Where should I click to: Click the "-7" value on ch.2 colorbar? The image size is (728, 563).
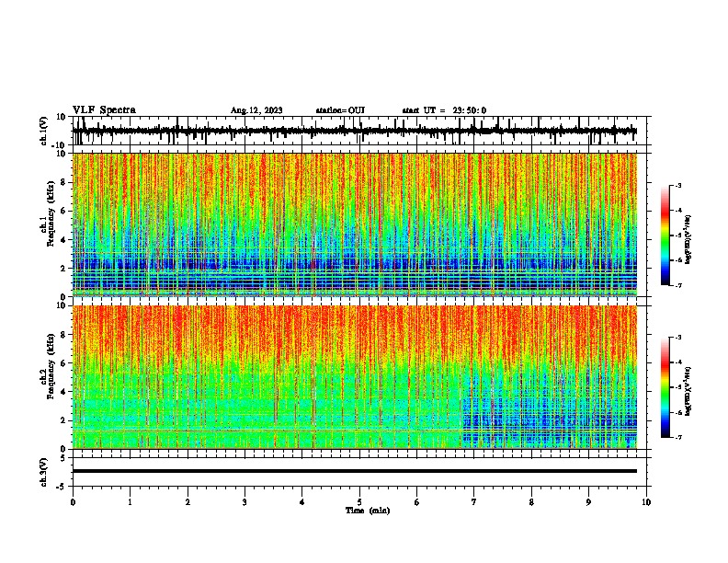click(x=678, y=438)
